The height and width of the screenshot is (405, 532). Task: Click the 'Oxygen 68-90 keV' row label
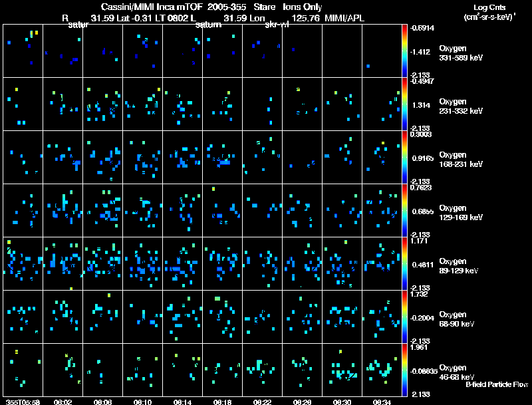[457, 319]
